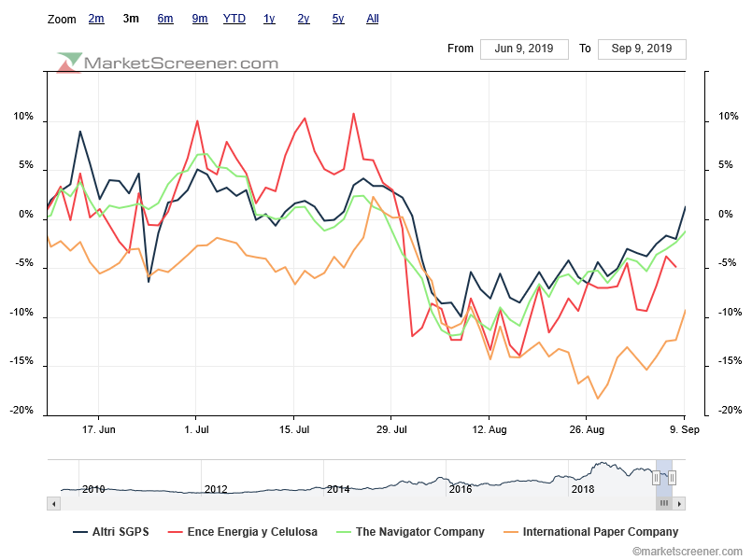Viewport: 752px width, 560px height.
Task: Show All data zoom range
Action: [x=373, y=19]
